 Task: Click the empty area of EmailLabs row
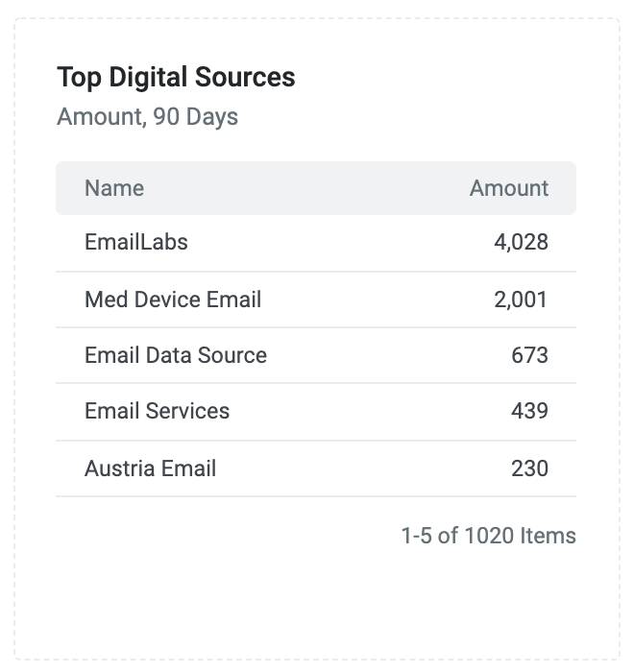(339, 243)
